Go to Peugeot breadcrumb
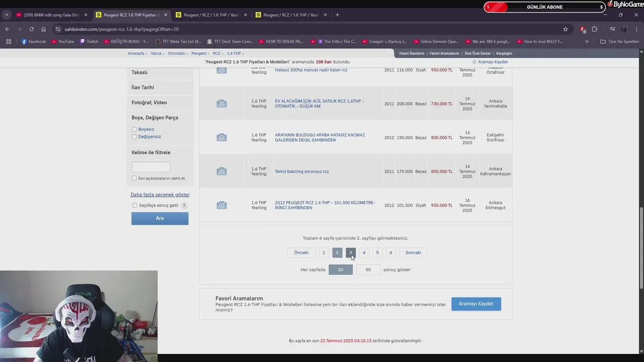 (199, 53)
